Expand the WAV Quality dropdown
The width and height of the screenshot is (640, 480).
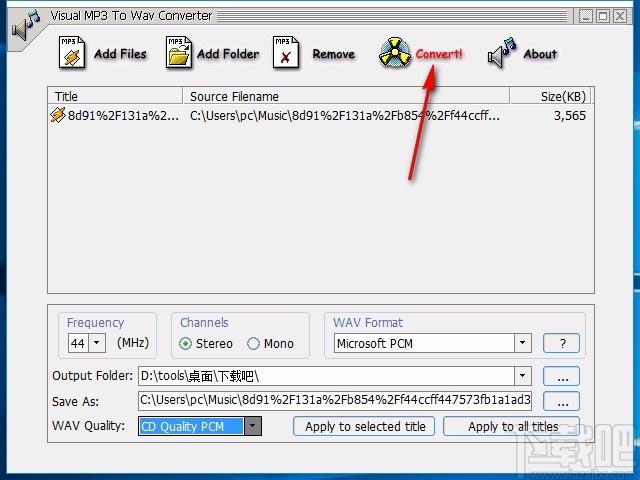pos(253,426)
